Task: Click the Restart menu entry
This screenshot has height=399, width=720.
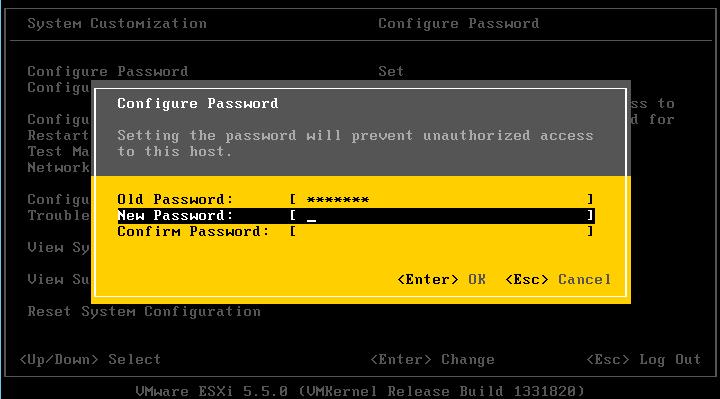Action: tap(58, 135)
